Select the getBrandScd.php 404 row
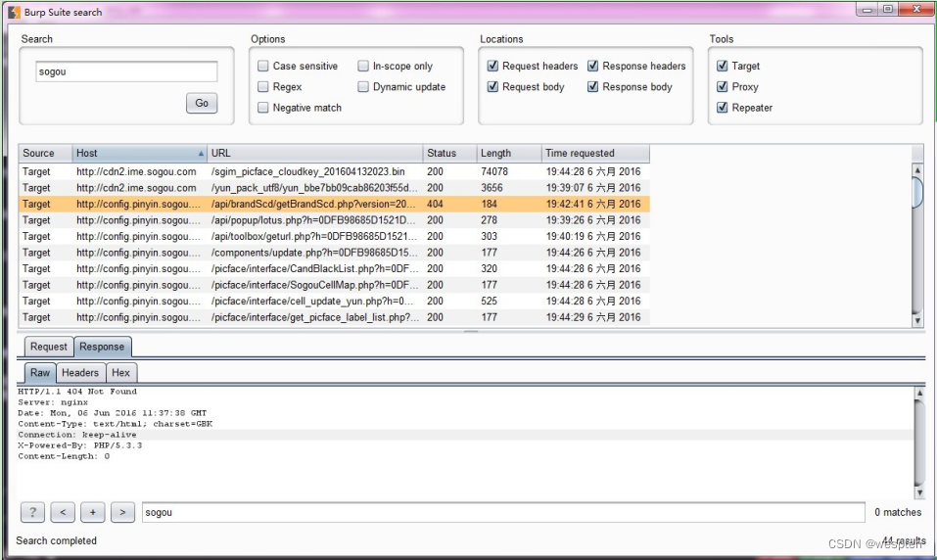Image resolution: width=937 pixels, height=560 pixels. [x=334, y=204]
